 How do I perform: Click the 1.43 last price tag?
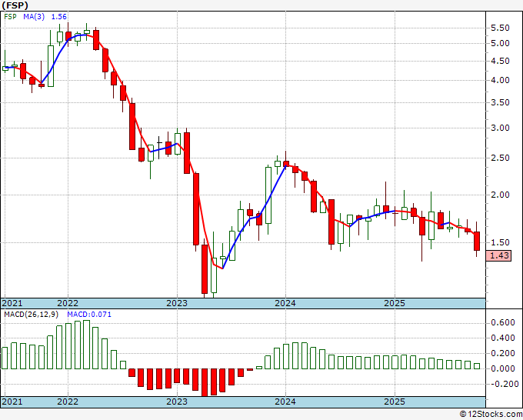(499, 255)
